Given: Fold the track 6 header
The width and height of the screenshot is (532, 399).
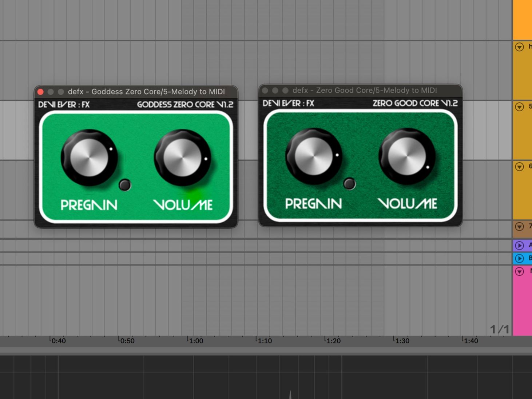Looking at the screenshot, I should (x=520, y=167).
